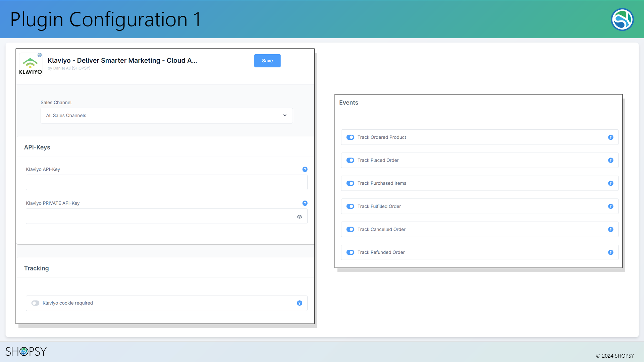644x362 pixels.
Task: Click the Track Ordered Product label
Action: (x=382, y=137)
